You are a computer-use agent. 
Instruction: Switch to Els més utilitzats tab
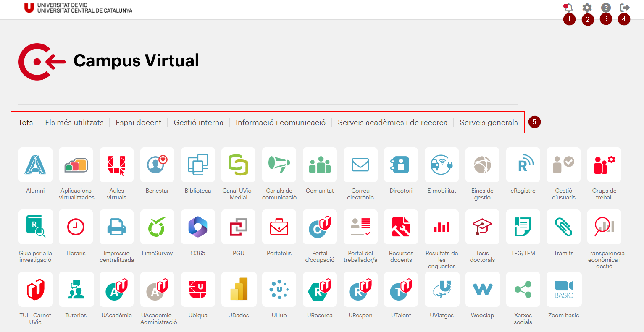pos(74,123)
